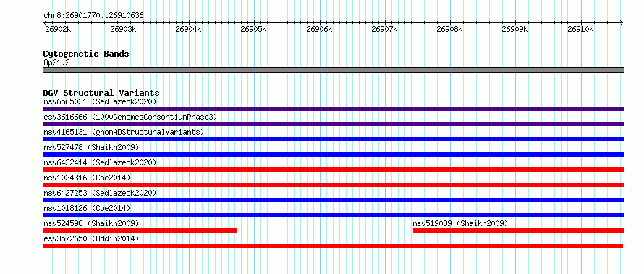This screenshot has height=274, width=644.
Task: Click the nsv6565031 (Sedlazeck2020) variant label
Action: (x=100, y=101)
